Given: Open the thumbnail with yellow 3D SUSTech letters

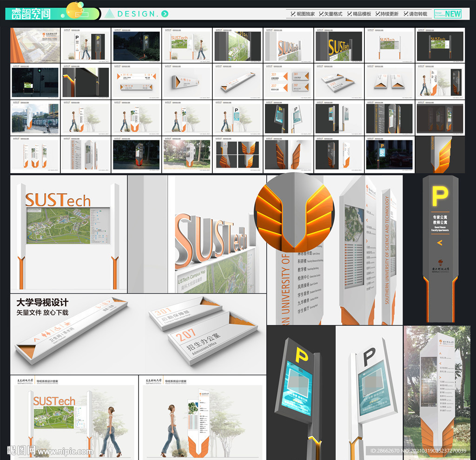Looking at the screenshot, I should pos(339,45).
